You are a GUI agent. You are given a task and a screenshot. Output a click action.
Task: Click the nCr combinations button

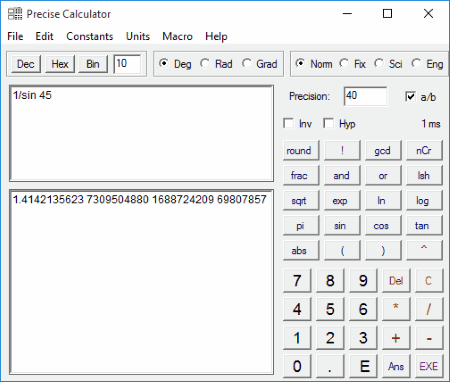(424, 150)
